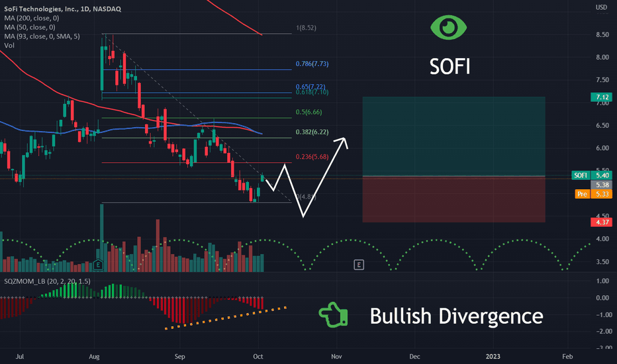This screenshot has height=364, width=617.
Task: Click the 7.12 target price label
Action: pos(601,97)
